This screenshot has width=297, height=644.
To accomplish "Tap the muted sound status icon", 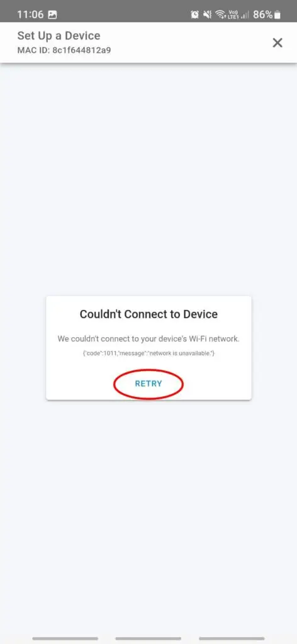I will (208, 15).
